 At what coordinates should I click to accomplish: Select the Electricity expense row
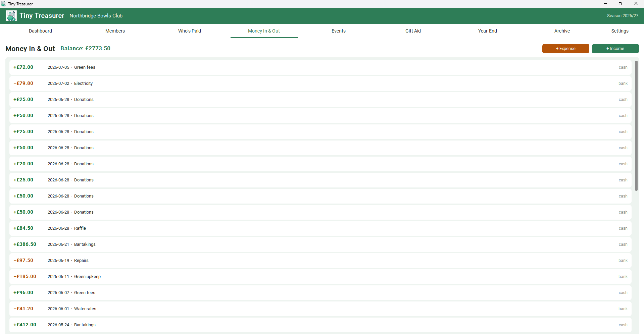[320, 83]
